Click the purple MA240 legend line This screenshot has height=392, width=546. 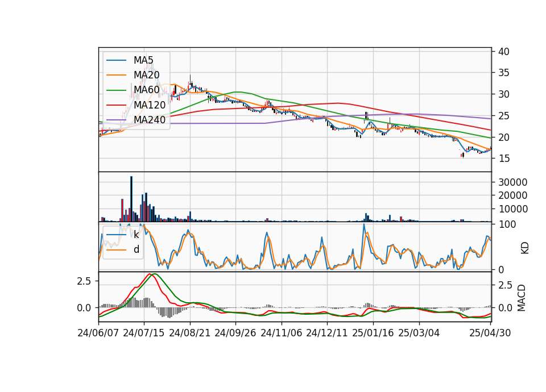click(x=116, y=120)
